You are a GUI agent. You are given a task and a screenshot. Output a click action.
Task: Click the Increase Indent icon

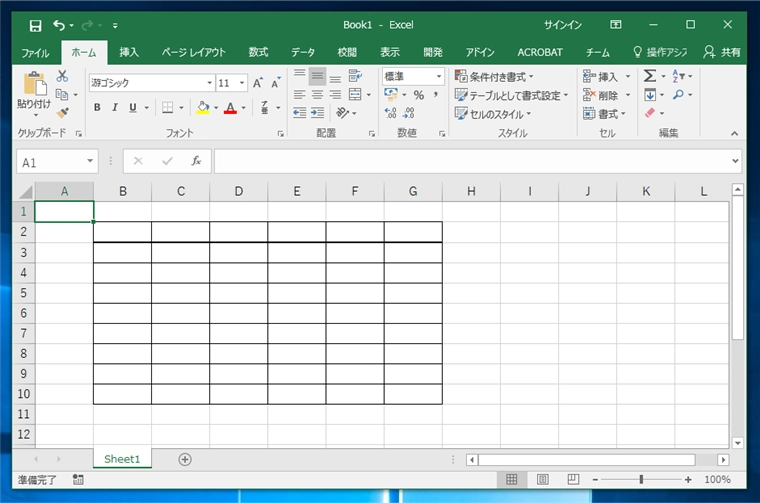[x=317, y=113]
